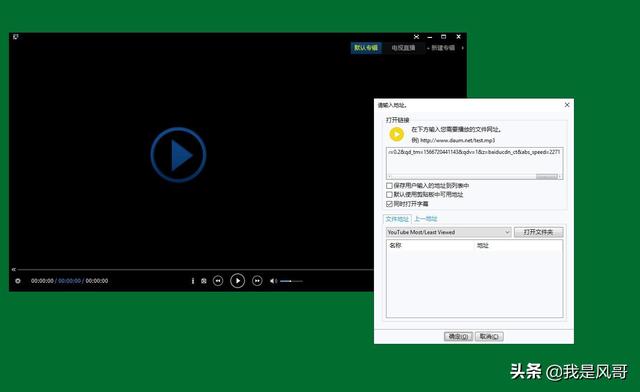This screenshot has width=640, height=392.
Task: Maximize the player window
Action: (444, 37)
